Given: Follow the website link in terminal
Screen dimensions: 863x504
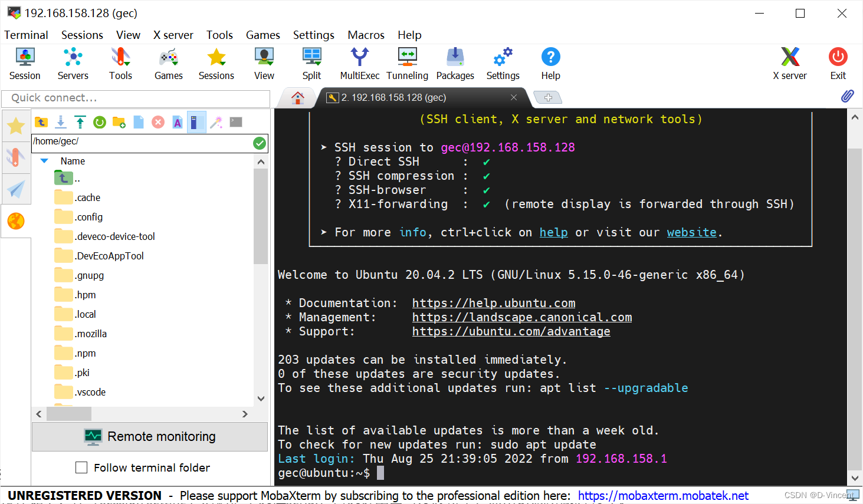Looking at the screenshot, I should [692, 232].
